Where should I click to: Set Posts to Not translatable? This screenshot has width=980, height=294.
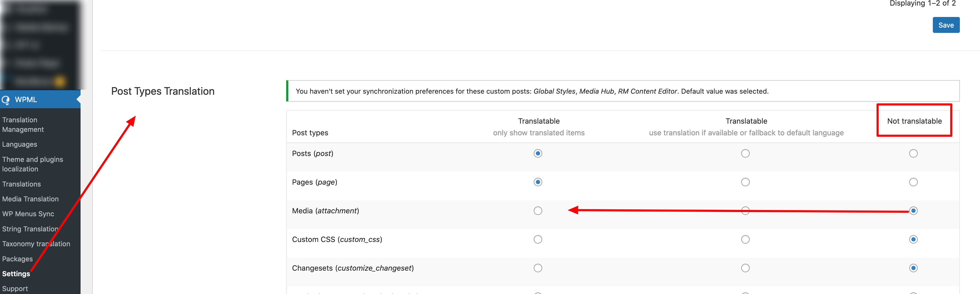pos(913,153)
